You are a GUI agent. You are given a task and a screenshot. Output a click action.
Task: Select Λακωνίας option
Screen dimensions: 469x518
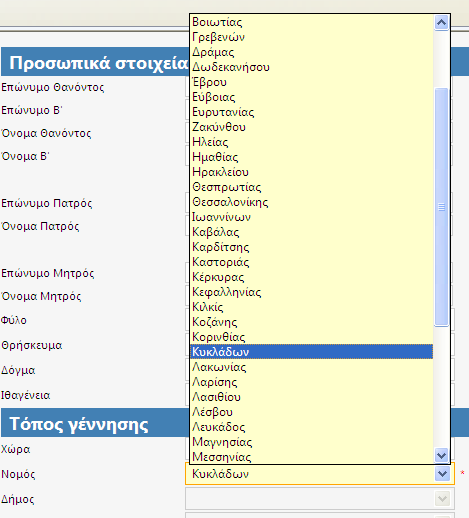tap(312, 367)
